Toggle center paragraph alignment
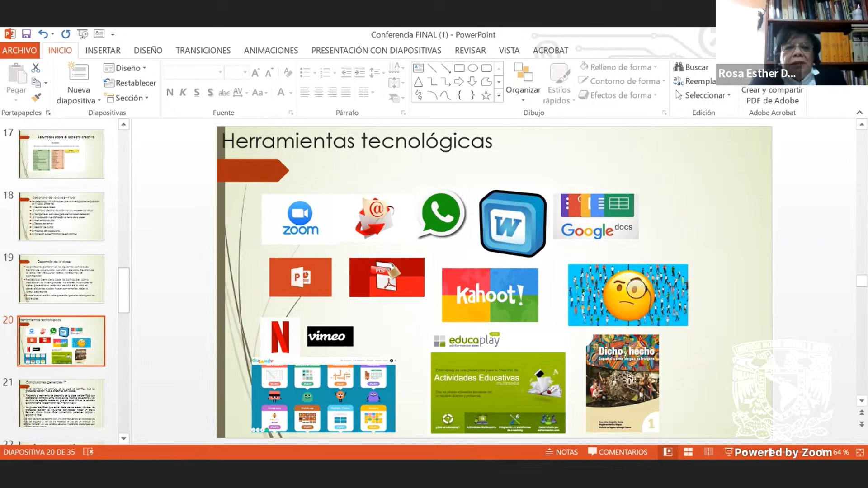Screen dimensions: 868x488 tap(319, 92)
